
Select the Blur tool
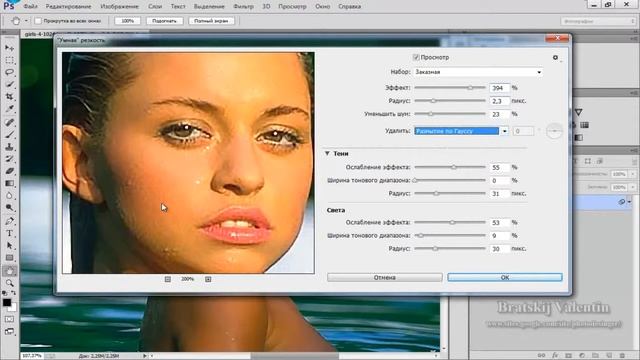pyautogui.click(x=9, y=196)
